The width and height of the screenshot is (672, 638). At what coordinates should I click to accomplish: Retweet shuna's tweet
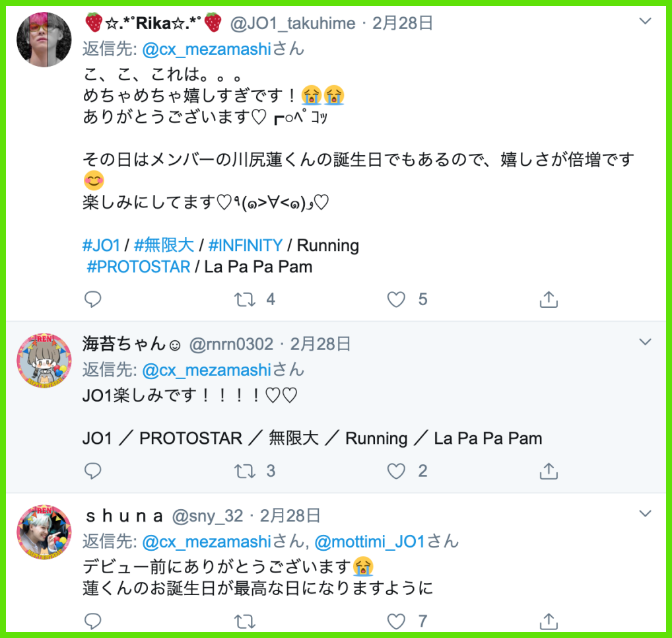tap(245, 621)
